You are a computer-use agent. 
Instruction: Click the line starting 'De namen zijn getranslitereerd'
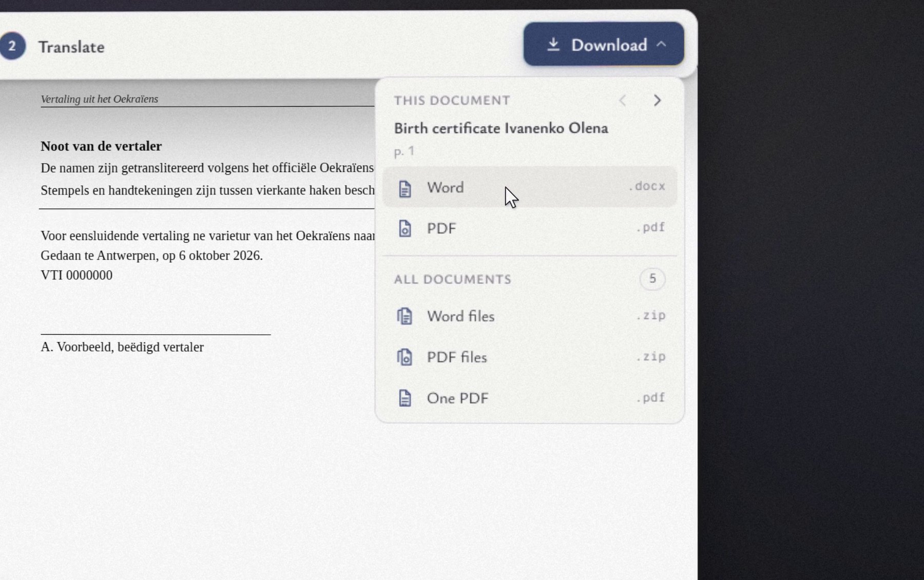207,168
